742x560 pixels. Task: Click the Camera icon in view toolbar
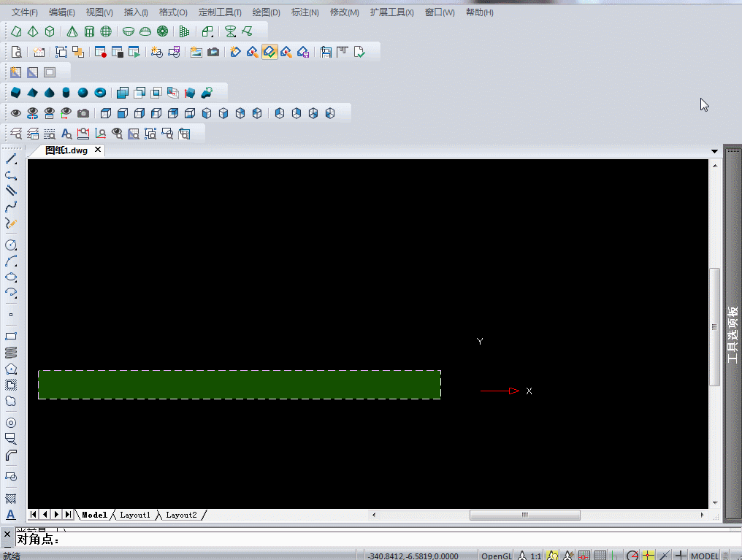click(83, 113)
